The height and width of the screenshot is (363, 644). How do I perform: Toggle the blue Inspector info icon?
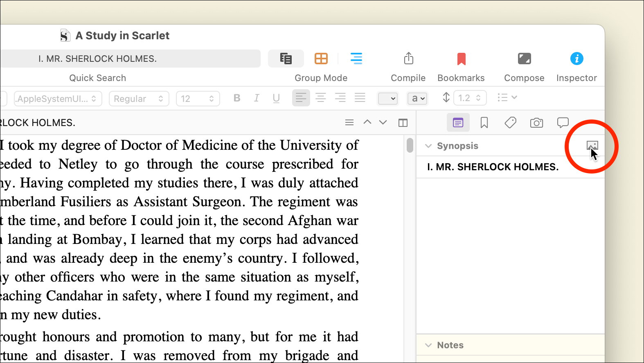[576, 59]
